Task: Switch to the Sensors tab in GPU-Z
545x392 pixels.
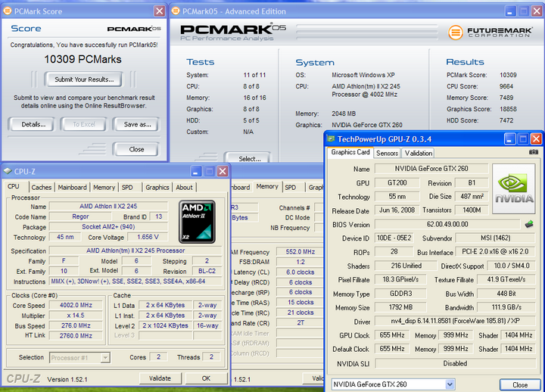Action: click(x=388, y=154)
